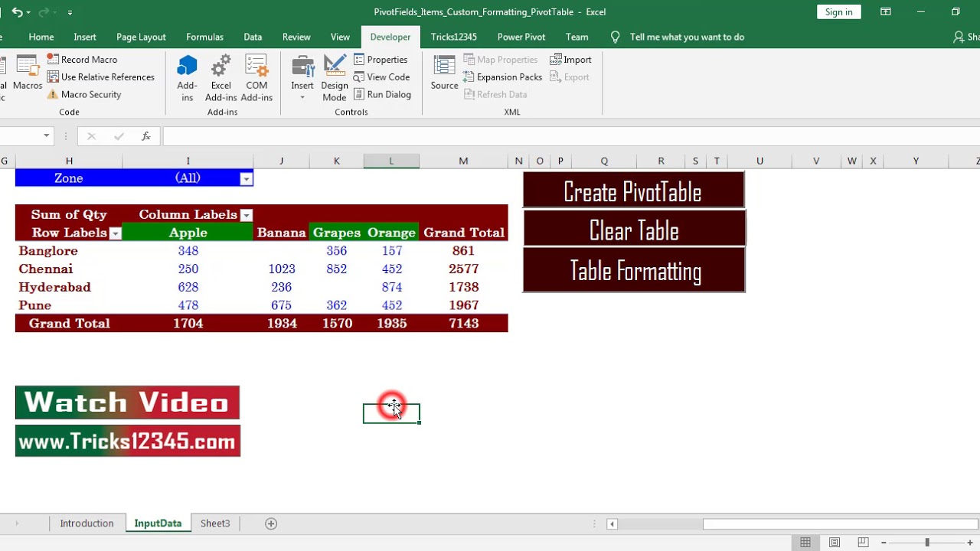Image resolution: width=980 pixels, height=551 pixels.
Task: Click Tell me what you want to do
Action: (x=687, y=37)
